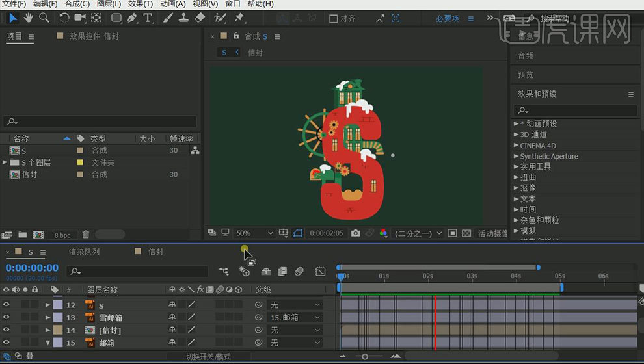Select the Pen tool
Viewport: 644px width, 364px height.
click(133, 18)
